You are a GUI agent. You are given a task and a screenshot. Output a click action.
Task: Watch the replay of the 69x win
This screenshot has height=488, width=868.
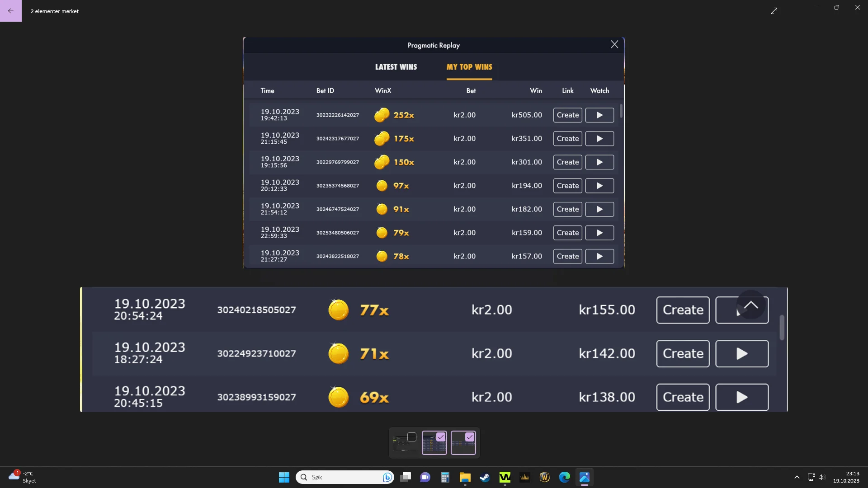742,397
